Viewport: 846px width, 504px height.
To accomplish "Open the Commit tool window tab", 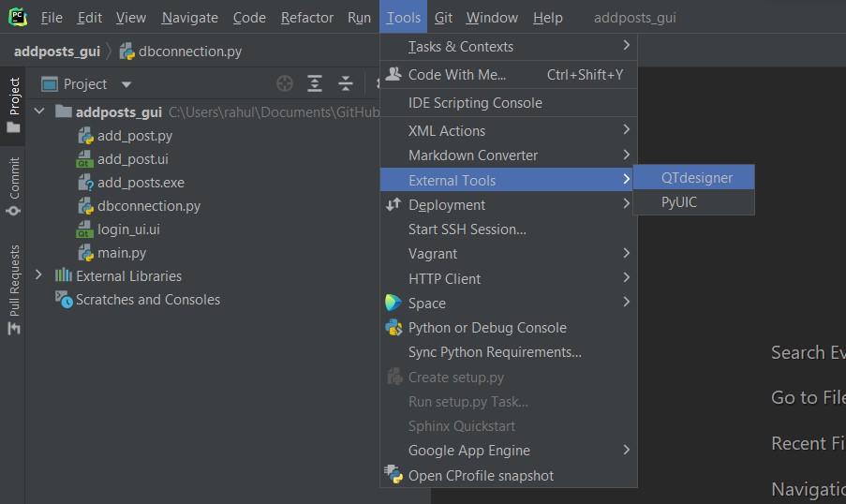I will (14, 185).
